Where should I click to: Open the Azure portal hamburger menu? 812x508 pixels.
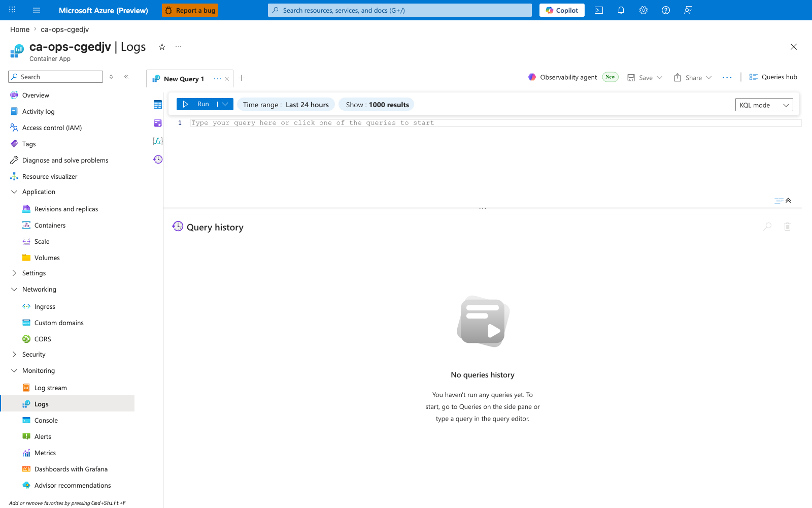coord(37,10)
